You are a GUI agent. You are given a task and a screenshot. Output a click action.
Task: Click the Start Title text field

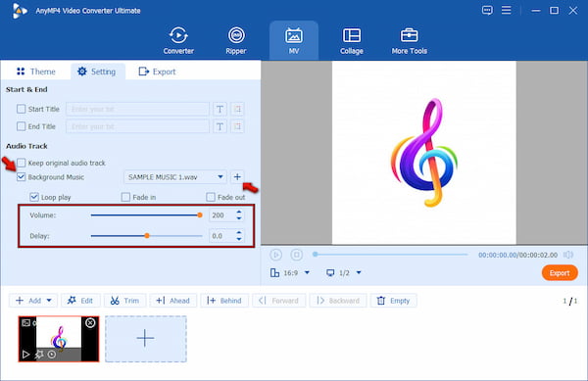[x=137, y=109]
